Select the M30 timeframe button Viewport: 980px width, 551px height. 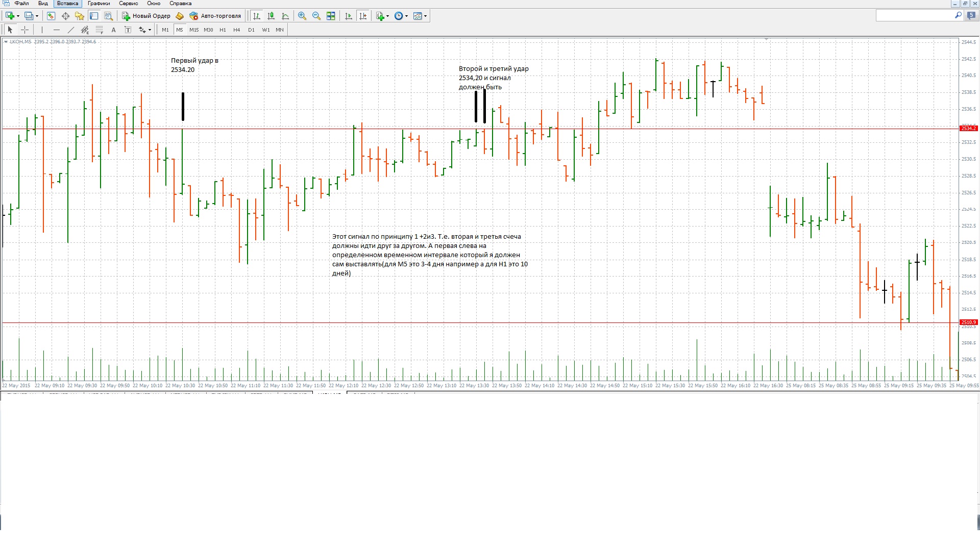[208, 30]
